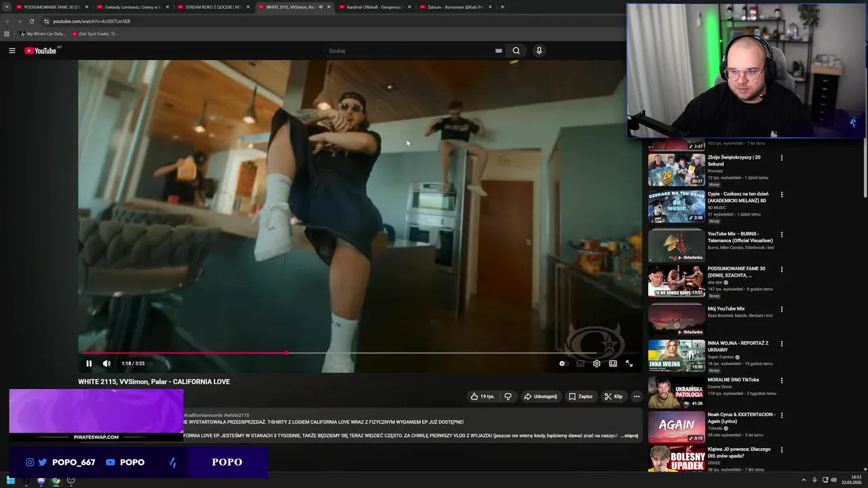Open options for PODSUMOWANIE FAME 30 video
The image size is (868, 488).
[782, 269]
